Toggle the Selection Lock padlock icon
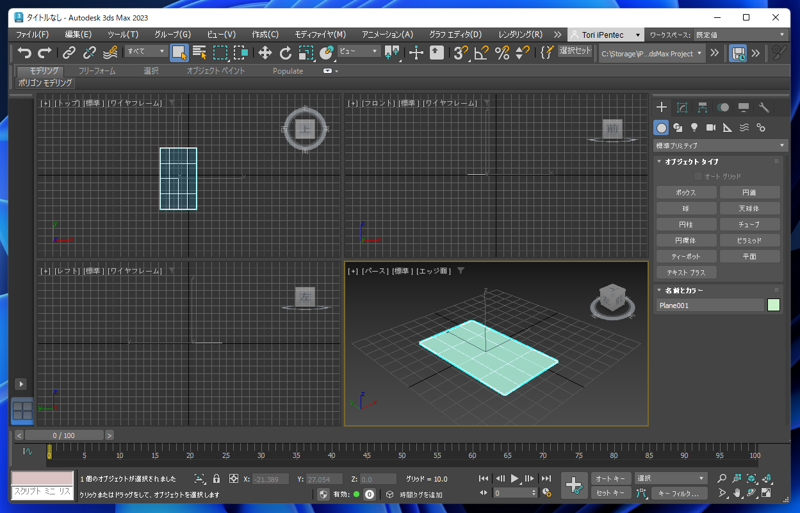 point(216,479)
